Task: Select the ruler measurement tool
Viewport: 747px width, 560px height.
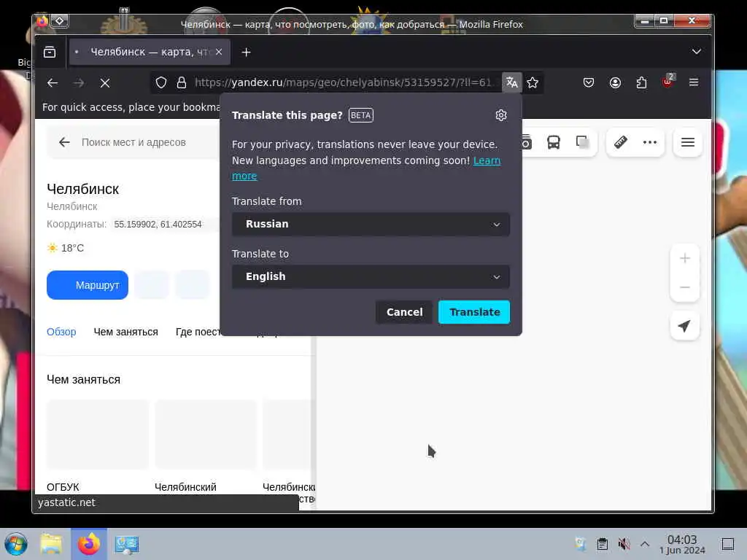Action: pyautogui.click(x=621, y=142)
